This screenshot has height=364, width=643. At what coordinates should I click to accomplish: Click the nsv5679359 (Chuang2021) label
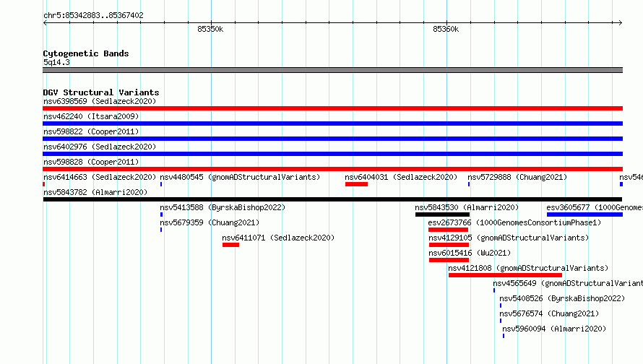tap(210, 222)
